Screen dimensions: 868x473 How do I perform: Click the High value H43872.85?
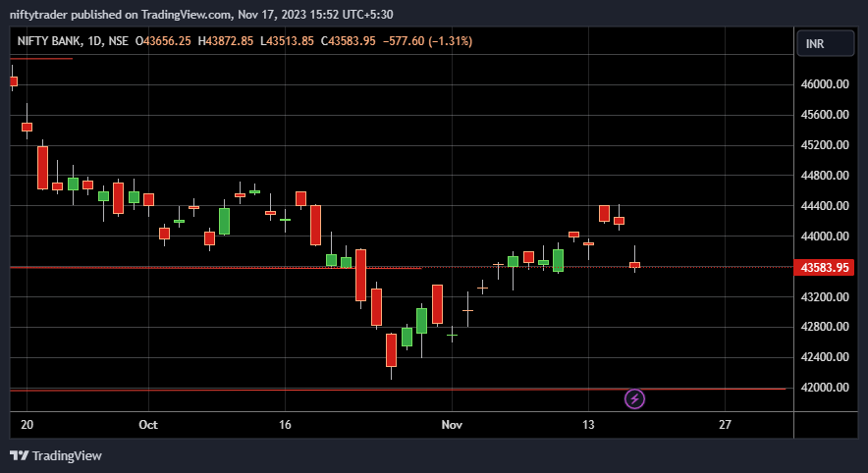[226, 41]
